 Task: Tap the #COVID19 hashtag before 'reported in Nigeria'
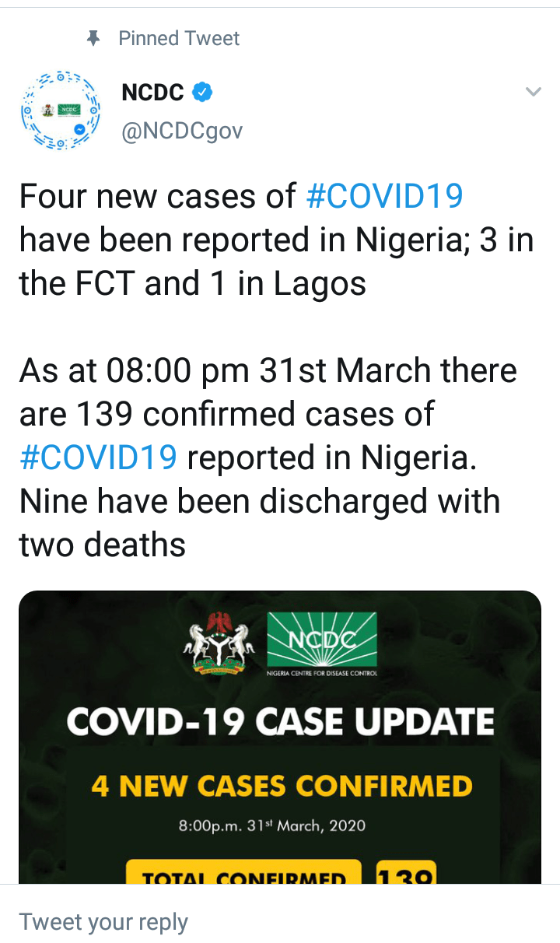tap(98, 457)
